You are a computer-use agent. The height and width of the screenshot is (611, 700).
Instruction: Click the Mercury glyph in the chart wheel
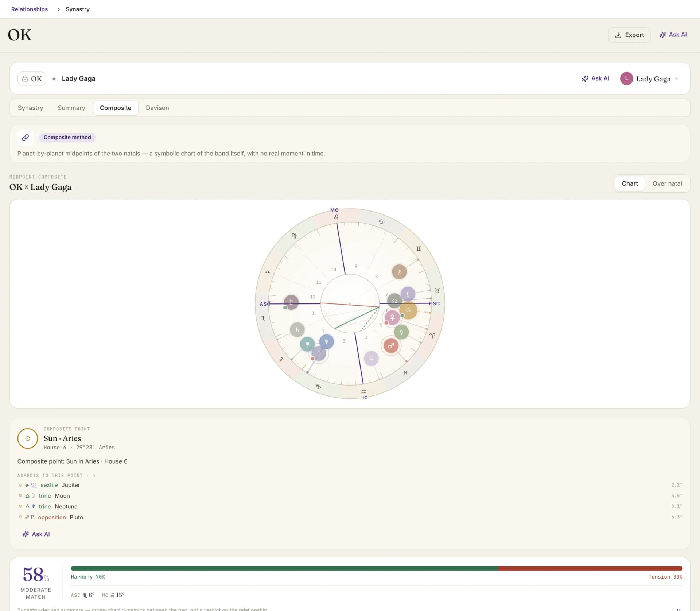(x=401, y=332)
